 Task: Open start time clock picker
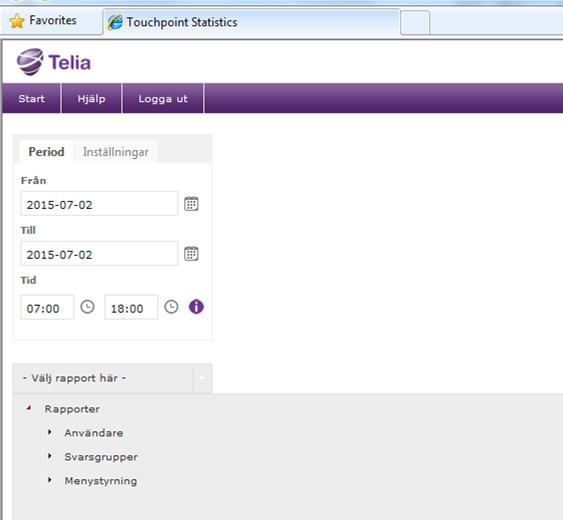[x=87, y=307]
